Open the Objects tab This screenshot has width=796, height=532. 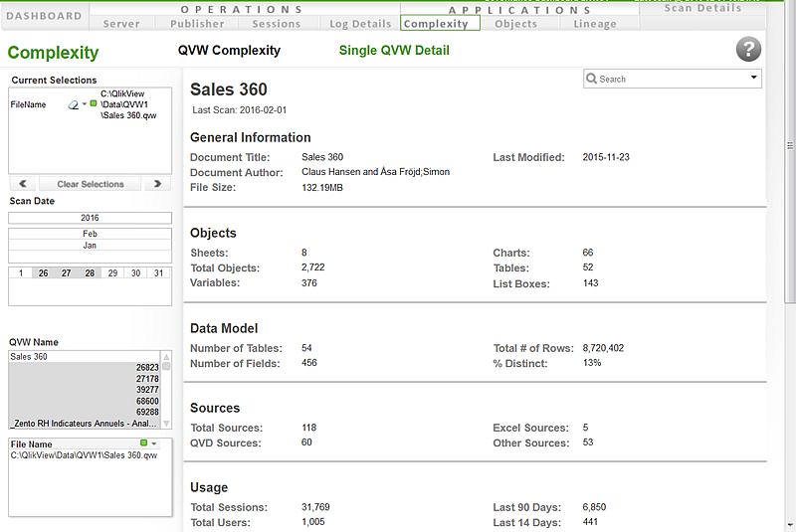tap(515, 24)
